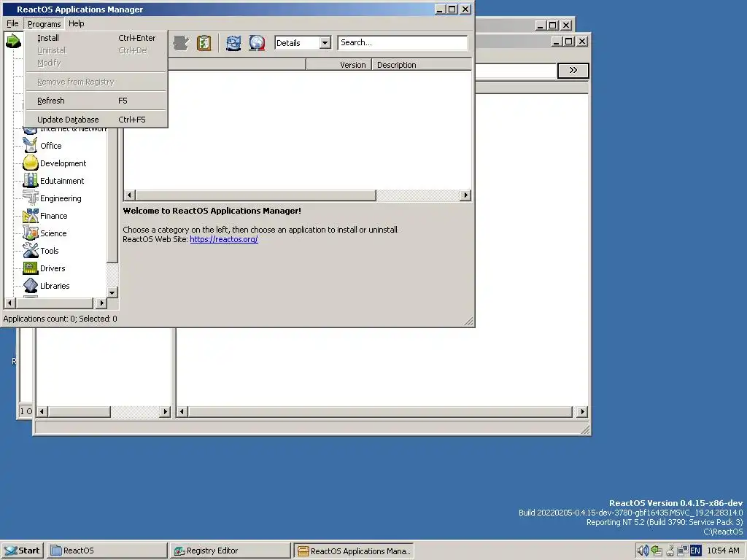The width and height of the screenshot is (747, 560).
Task: Select the Development category hard-hat icon
Action: click(30, 163)
